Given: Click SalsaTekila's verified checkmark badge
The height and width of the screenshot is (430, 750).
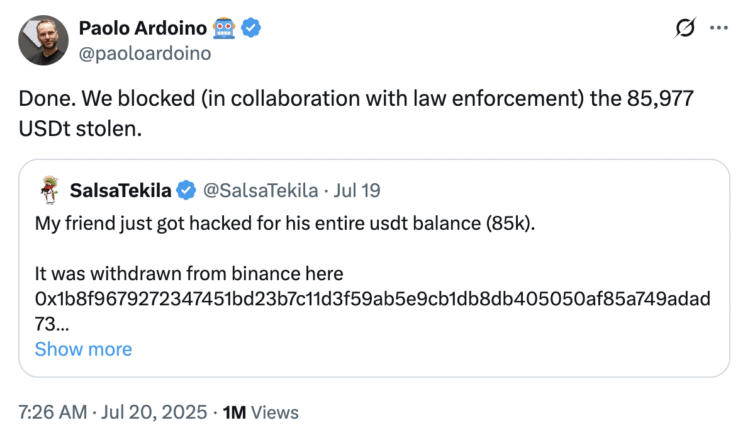Looking at the screenshot, I should point(187,190).
